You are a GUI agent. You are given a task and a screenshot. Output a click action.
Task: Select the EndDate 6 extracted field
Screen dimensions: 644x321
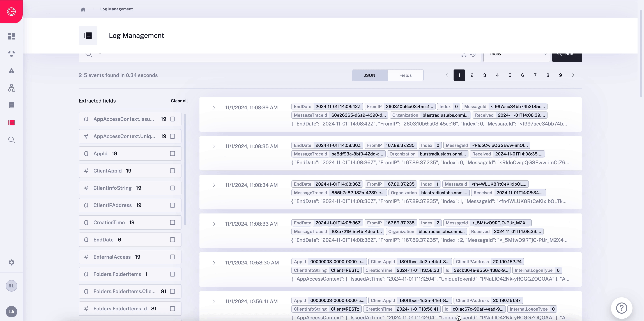(130, 239)
